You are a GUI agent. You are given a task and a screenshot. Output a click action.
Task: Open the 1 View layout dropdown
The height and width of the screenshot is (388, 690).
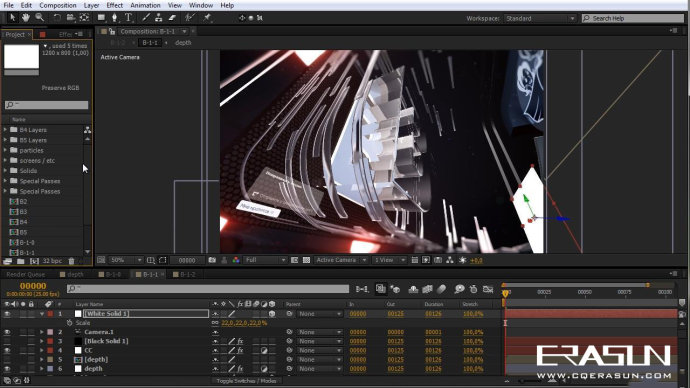point(389,260)
